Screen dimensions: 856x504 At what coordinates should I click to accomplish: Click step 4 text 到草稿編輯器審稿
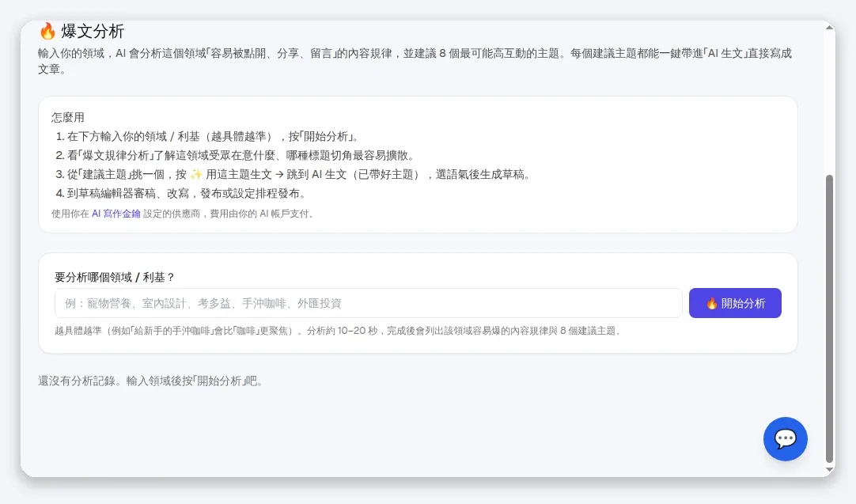(187, 194)
